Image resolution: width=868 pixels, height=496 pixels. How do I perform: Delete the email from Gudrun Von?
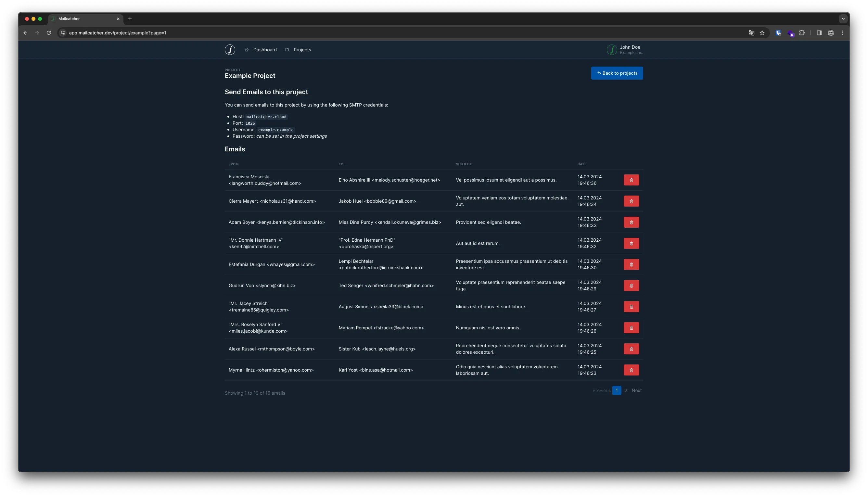coord(631,286)
